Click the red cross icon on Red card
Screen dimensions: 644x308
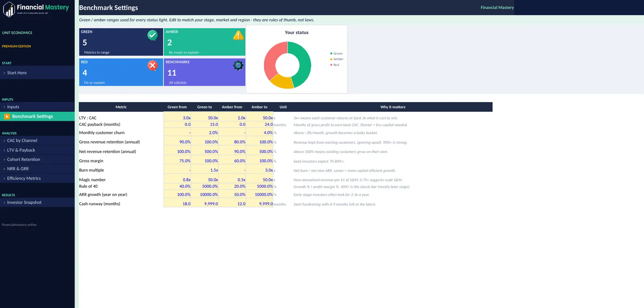[x=153, y=66]
